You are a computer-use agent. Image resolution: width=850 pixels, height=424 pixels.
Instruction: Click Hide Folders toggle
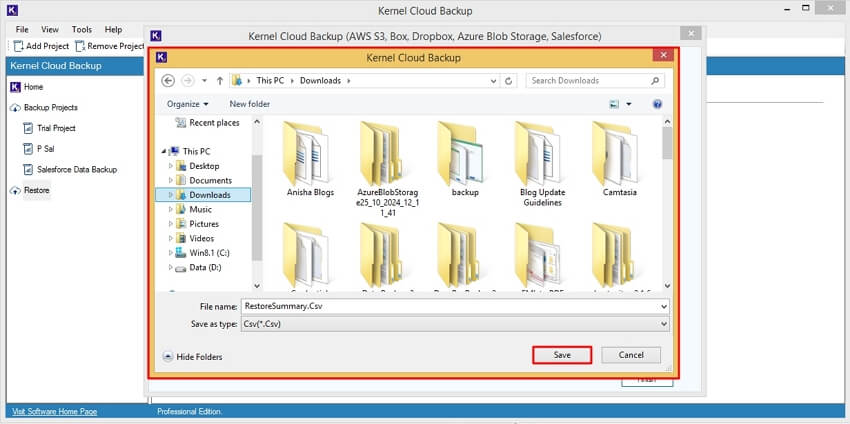[x=192, y=357]
